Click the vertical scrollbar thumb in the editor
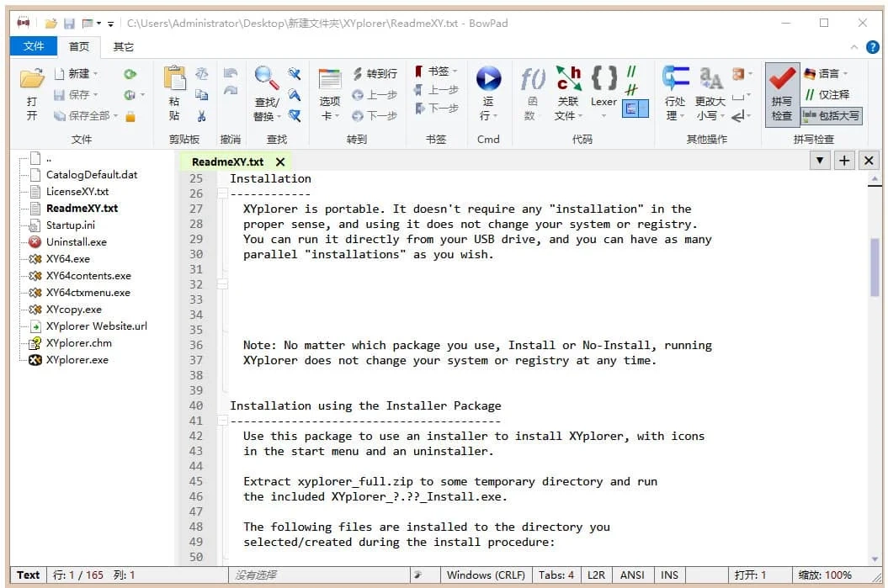The image size is (888, 588). [875, 266]
